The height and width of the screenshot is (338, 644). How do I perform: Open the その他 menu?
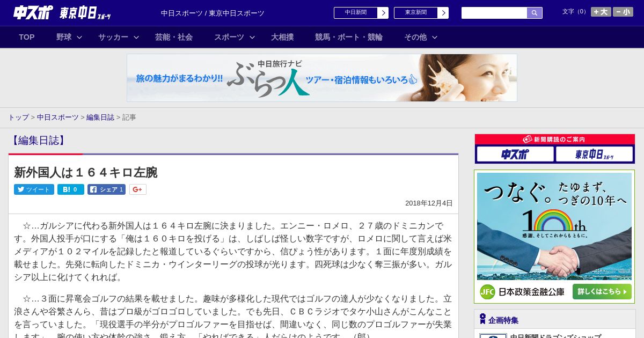pos(415,37)
